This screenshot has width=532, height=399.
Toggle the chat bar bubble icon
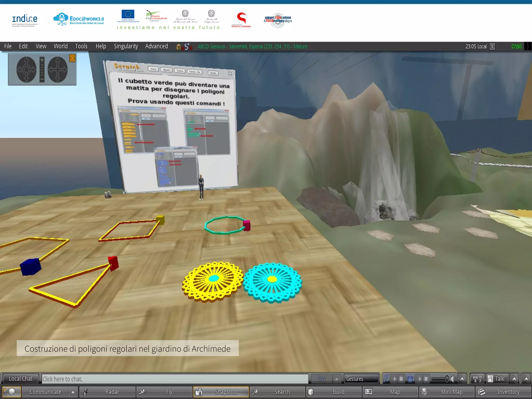tap(11, 392)
